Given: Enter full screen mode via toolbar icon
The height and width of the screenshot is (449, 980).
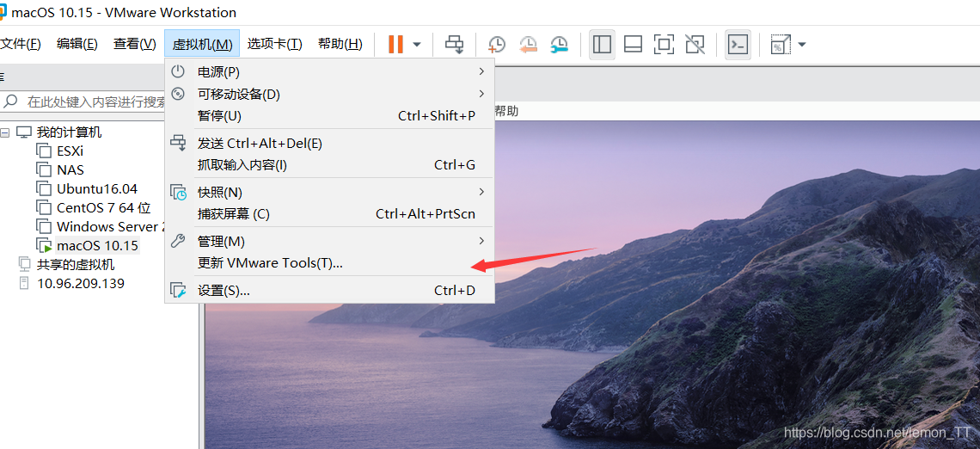Looking at the screenshot, I should [x=664, y=45].
